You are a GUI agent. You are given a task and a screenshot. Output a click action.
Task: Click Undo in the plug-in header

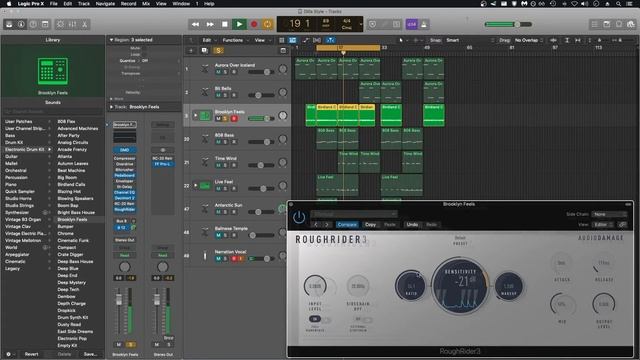[x=412, y=224]
